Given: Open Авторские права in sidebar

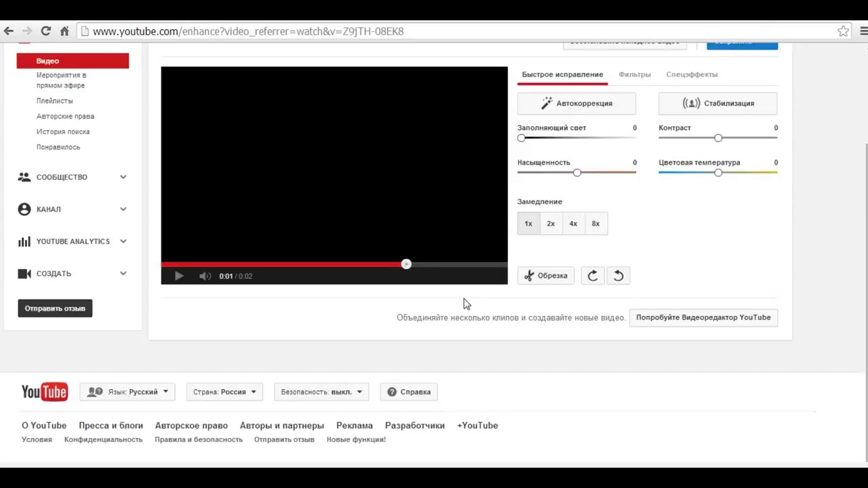Looking at the screenshot, I should (65, 117).
